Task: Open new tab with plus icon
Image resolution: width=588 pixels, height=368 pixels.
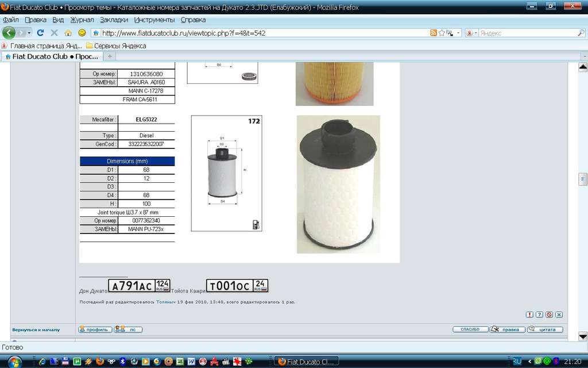Action: coord(110,56)
